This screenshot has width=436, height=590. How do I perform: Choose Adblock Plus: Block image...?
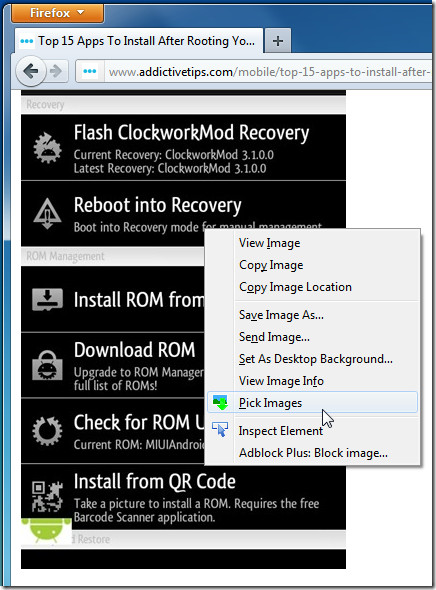point(313,453)
